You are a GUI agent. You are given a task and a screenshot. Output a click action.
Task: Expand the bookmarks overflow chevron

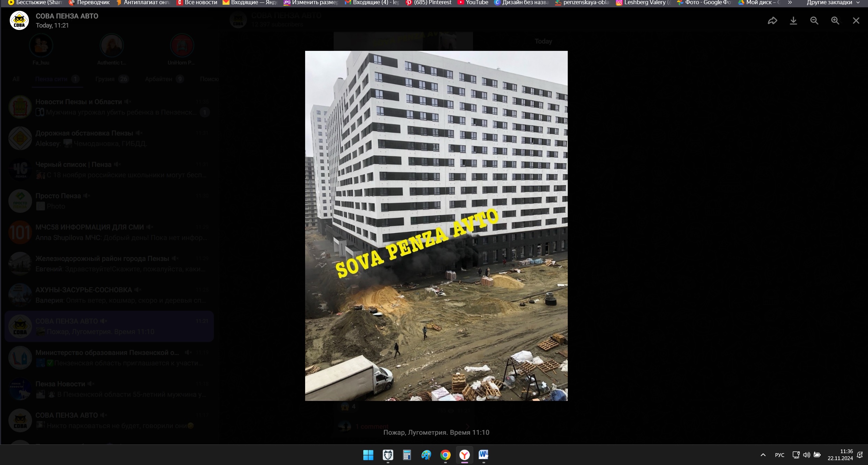click(790, 2)
